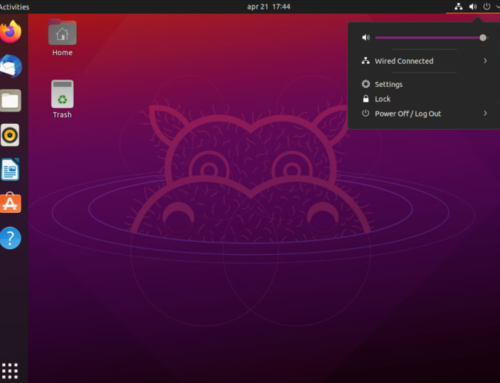Click speaker icon beside volume slider
Image resolution: width=500 pixels, height=383 pixels.
click(x=366, y=38)
